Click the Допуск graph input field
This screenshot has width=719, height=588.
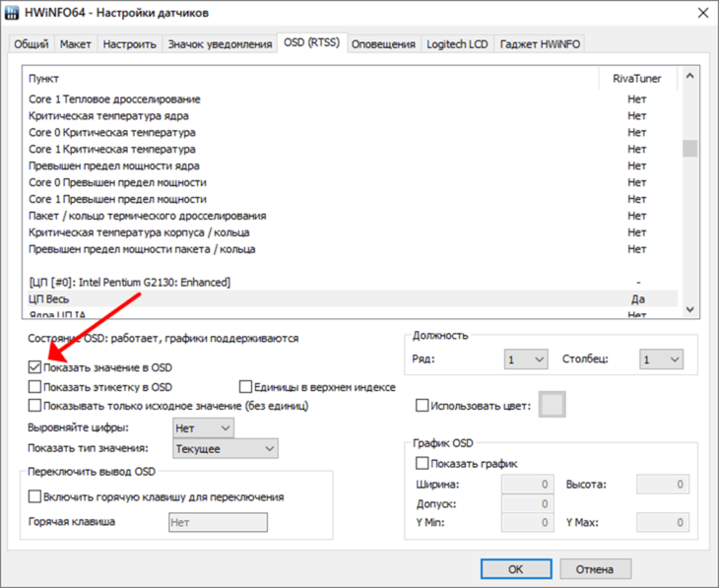(x=527, y=503)
